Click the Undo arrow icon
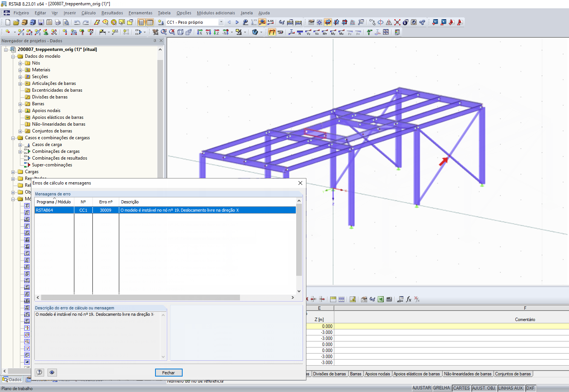 click(x=77, y=22)
